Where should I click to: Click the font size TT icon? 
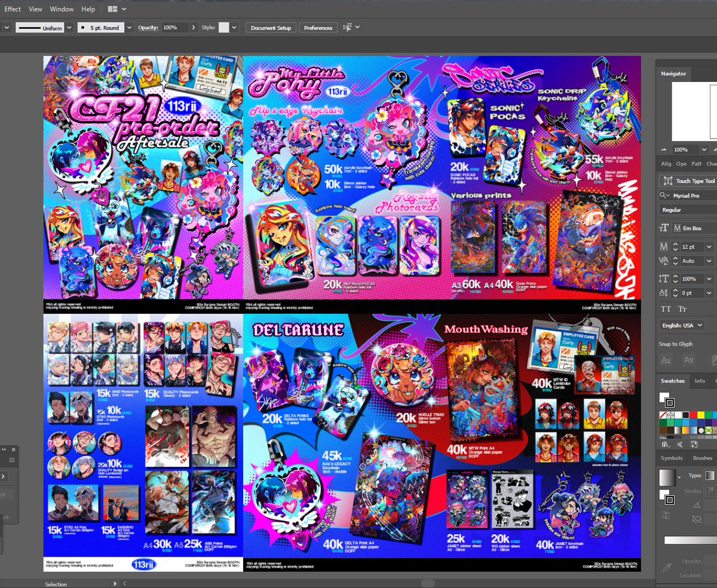[x=664, y=228]
